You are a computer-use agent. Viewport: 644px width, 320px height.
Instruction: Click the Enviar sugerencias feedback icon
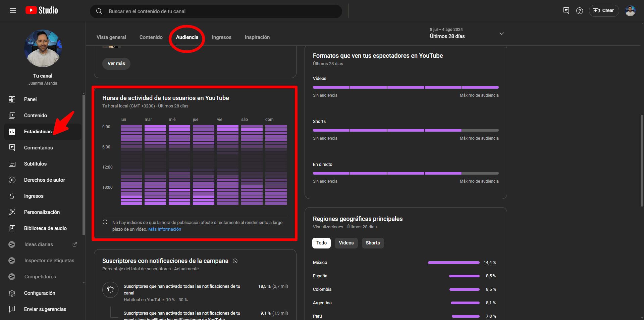12,309
